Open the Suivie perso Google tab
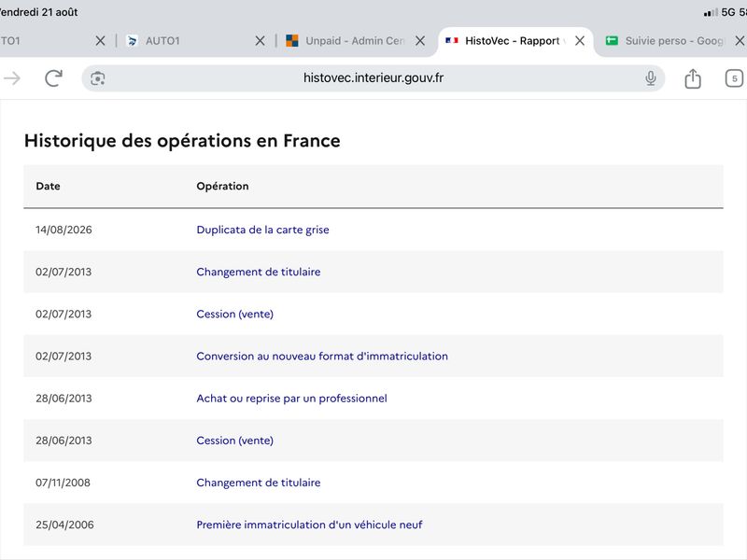Screen dimensions: 747x560 click(x=674, y=41)
